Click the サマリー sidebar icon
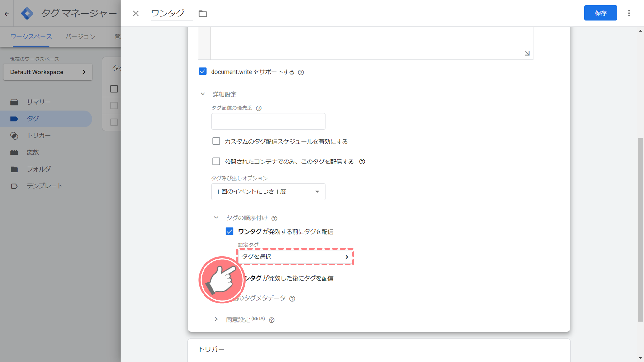This screenshot has height=362, width=644. point(14,102)
